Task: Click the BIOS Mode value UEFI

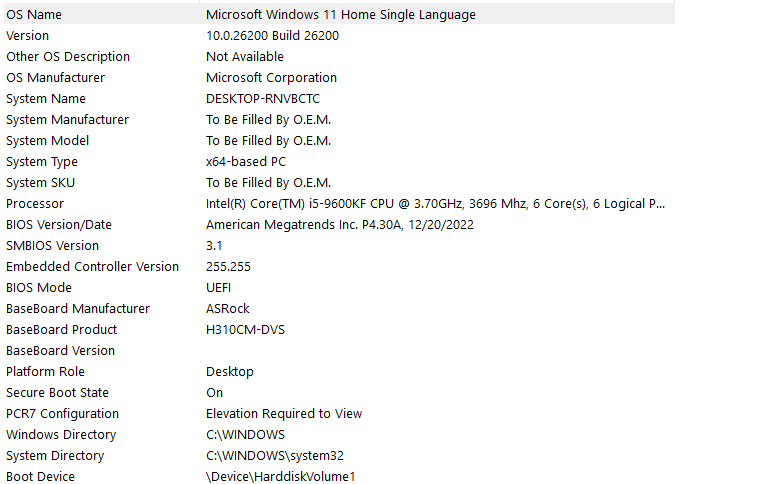Action: [219, 288]
